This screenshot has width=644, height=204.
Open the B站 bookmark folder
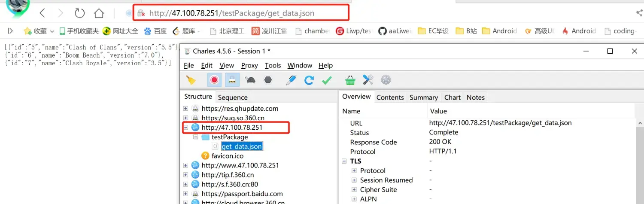point(466,31)
